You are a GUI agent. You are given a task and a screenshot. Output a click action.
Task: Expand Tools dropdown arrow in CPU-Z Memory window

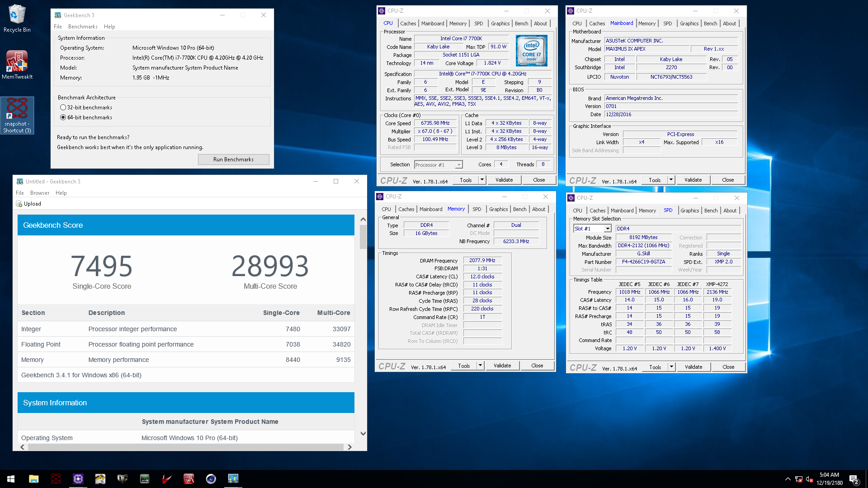pos(480,366)
